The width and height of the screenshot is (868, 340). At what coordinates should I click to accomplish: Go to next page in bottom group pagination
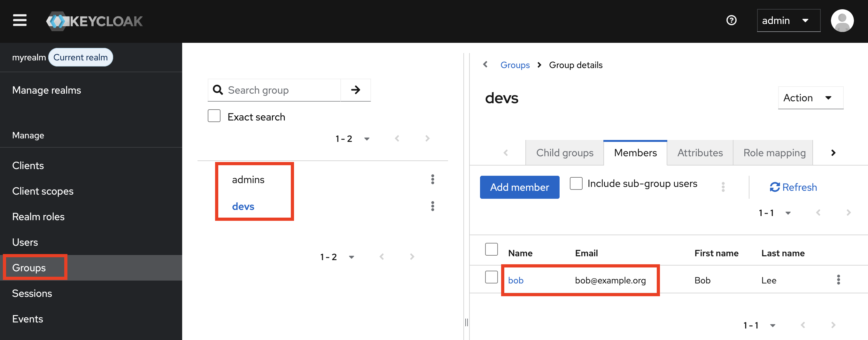pos(412,257)
